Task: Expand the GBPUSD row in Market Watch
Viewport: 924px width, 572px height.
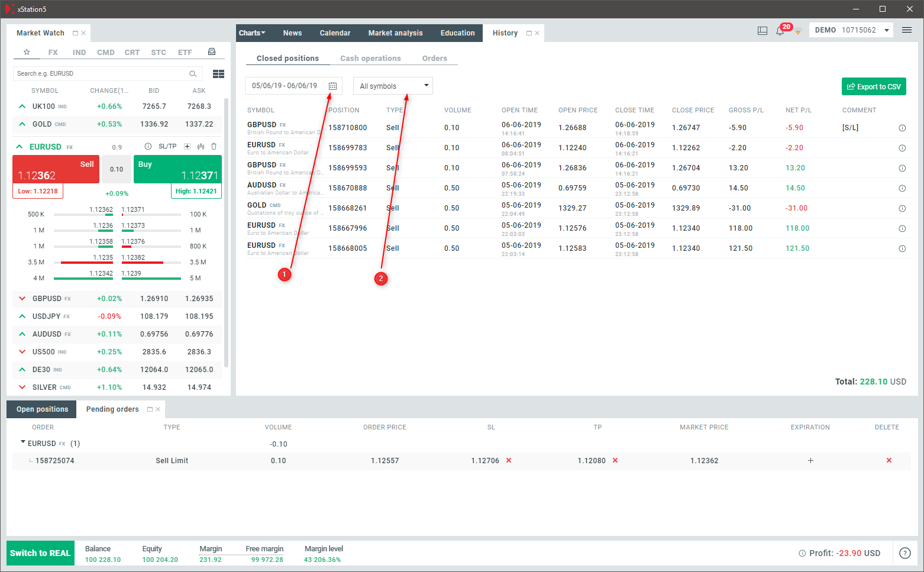Action: tap(22, 299)
